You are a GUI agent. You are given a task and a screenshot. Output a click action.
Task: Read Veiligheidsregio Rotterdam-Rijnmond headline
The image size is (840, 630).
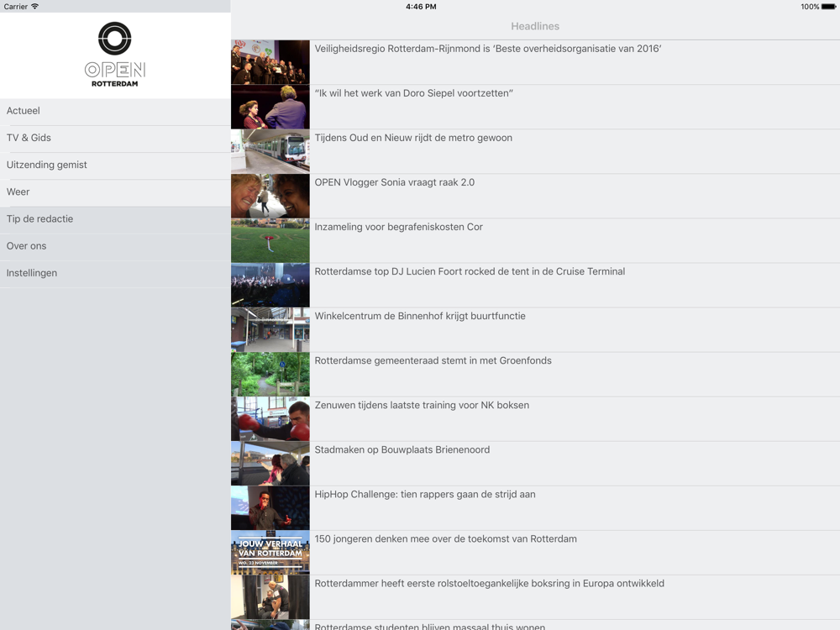click(x=488, y=49)
